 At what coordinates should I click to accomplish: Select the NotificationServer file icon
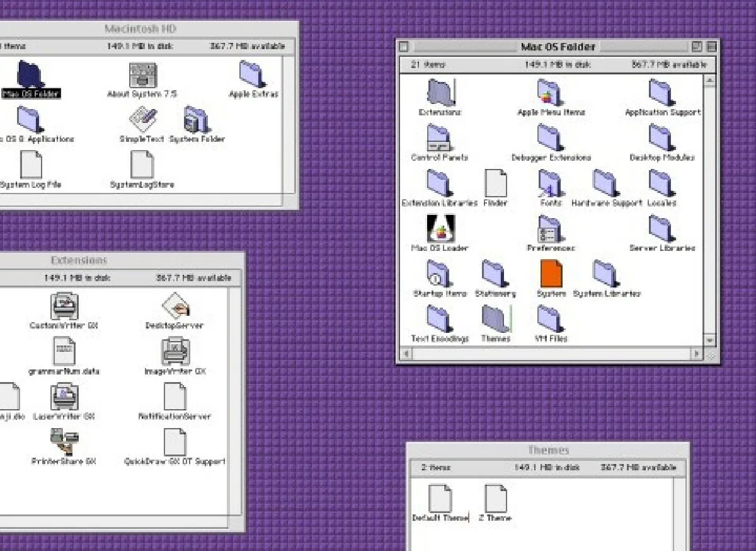pos(175,397)
